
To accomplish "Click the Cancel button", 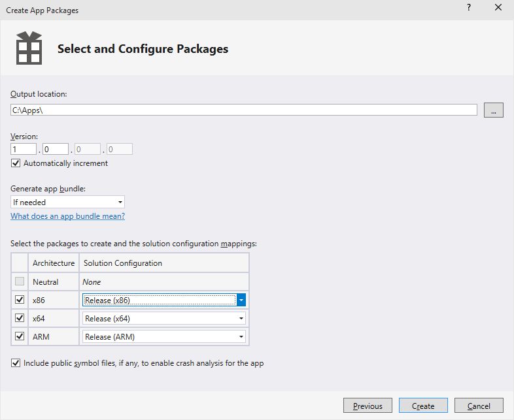I will click(x=479, y=406).
